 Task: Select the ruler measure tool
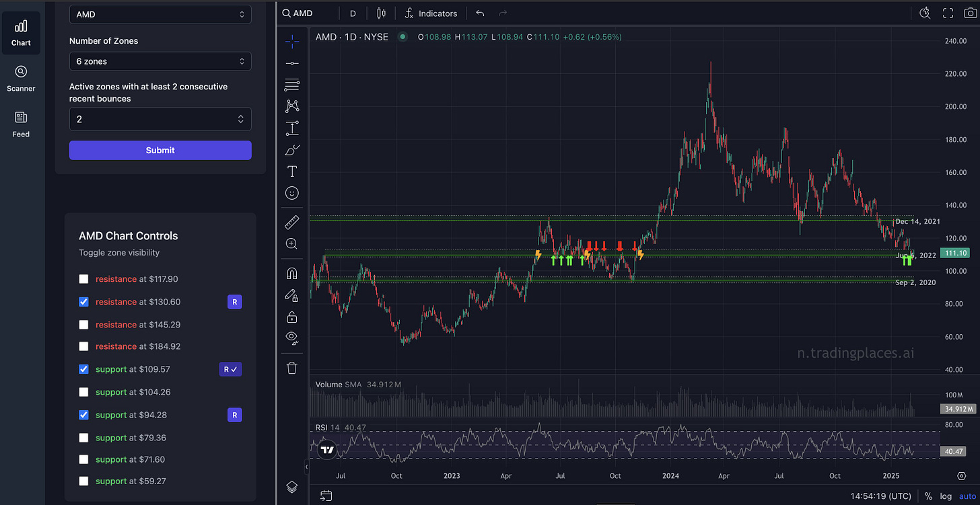pos(292,221)
